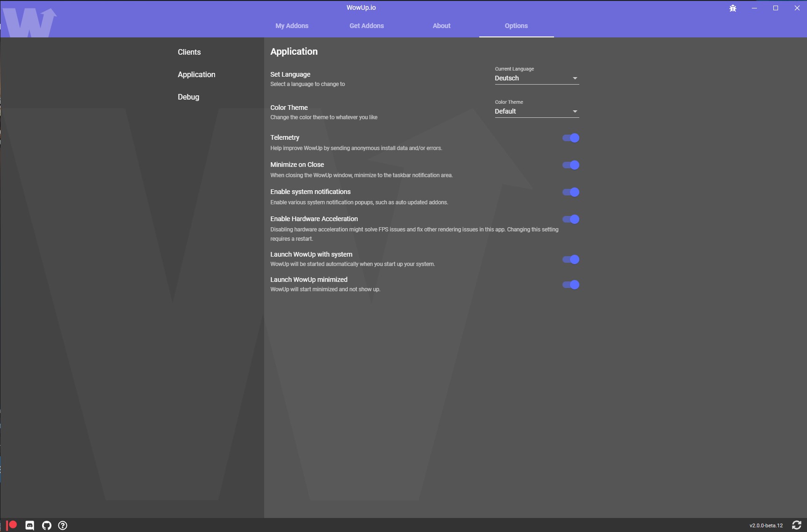Click the update refresh icon in status bar
The width and height of the screenshot is (807, 532).
(x=798, y=525)
